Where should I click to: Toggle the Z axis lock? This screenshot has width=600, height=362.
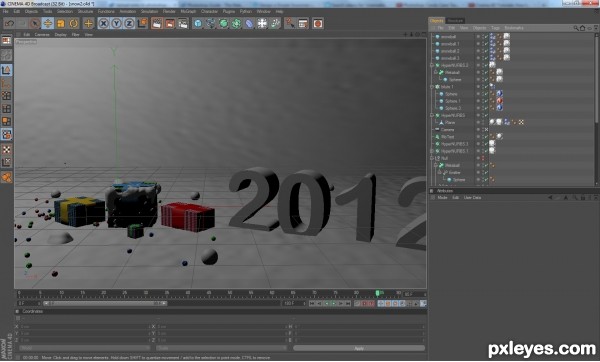(x=129, y=24)
